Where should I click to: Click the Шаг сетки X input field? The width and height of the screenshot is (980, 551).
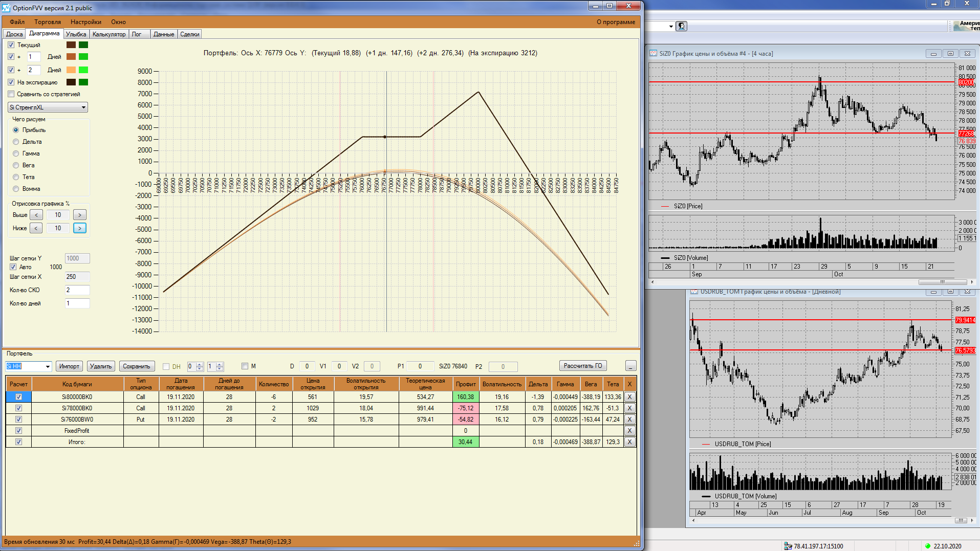77,277
